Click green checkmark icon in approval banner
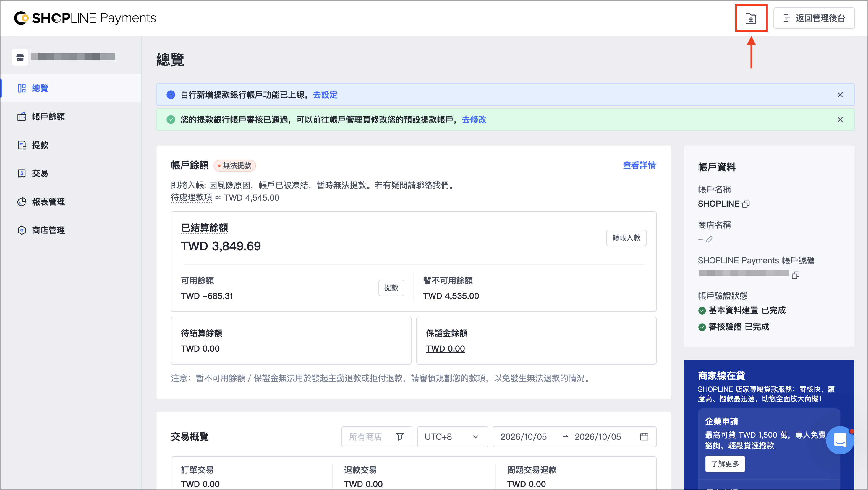 (x=171, y=120)
